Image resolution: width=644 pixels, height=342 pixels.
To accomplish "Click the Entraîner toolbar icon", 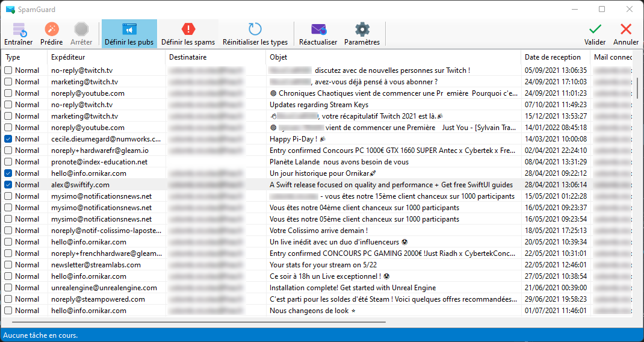I will 19,30.
